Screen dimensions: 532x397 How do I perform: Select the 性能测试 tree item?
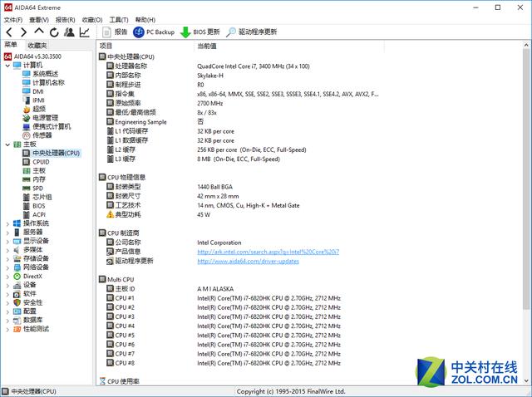pyautogui.click(x=31, y=329)
